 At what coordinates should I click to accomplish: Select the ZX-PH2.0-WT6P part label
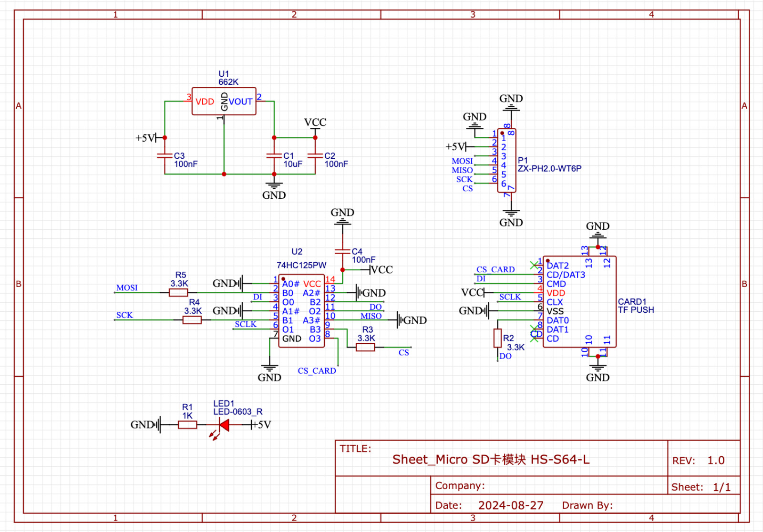click(549, 169)
